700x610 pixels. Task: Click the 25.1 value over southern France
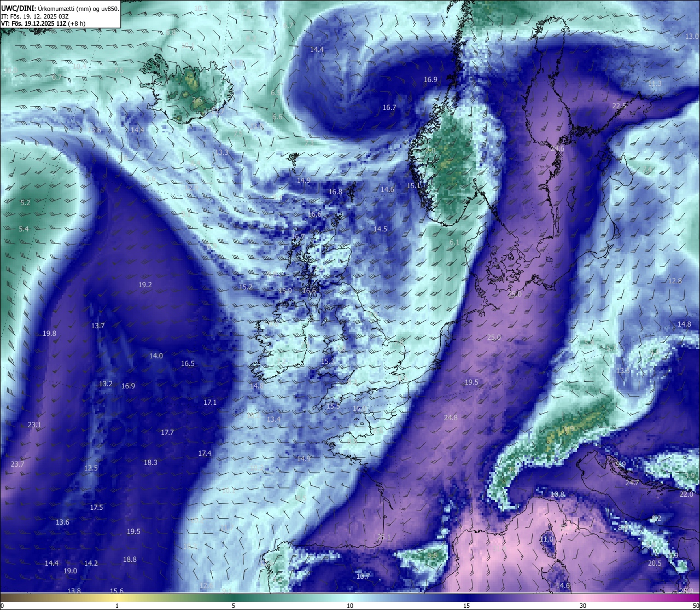(384, 537)
